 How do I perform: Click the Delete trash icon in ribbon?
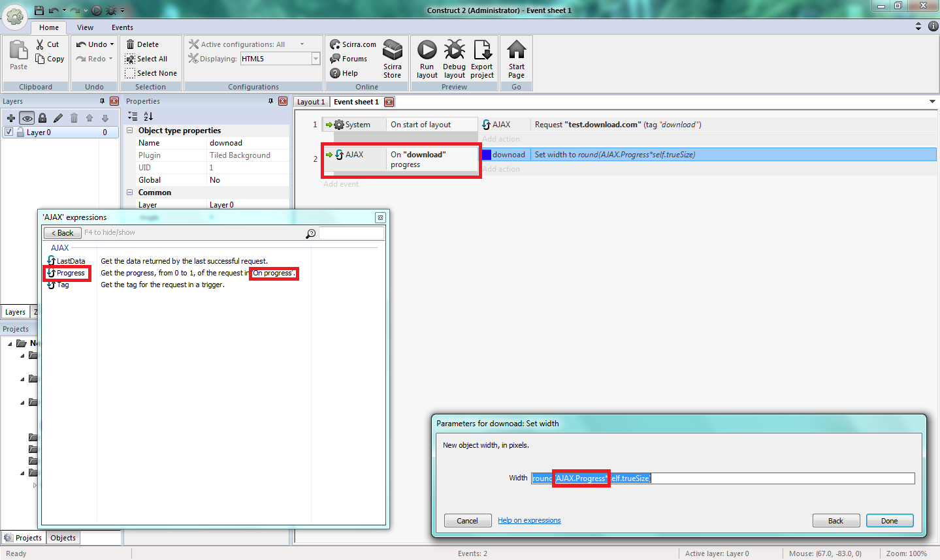[130, 44]
